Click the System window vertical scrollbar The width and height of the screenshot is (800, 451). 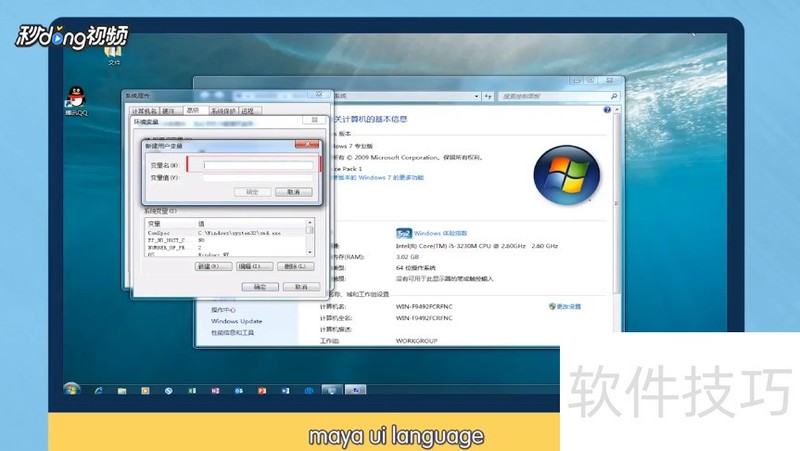pyautogui.click(x=616, y=203)
